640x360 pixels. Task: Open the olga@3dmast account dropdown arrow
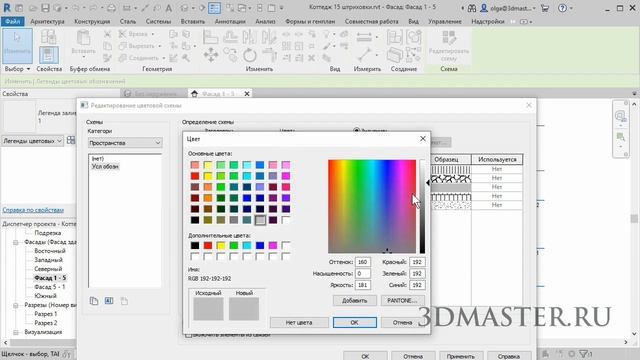point(534,8)
